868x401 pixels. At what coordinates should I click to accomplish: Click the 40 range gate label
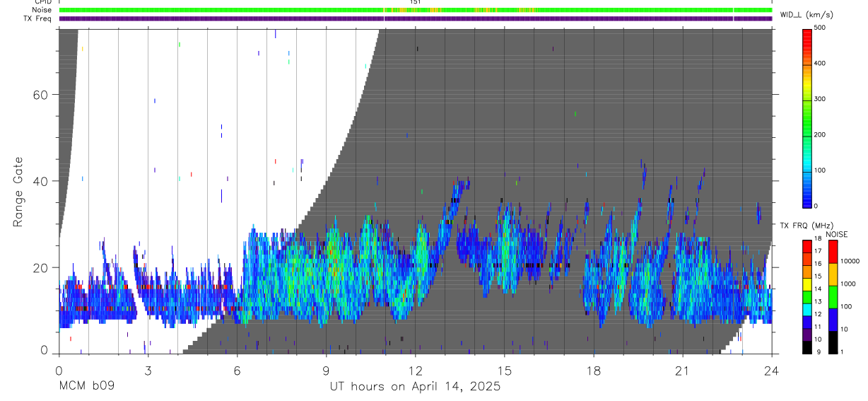point(42,181)
